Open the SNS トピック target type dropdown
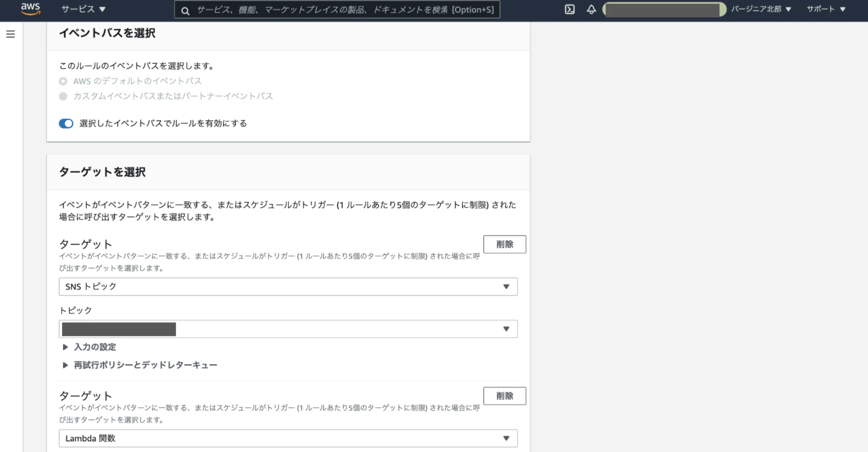 (x=288, y=287)
